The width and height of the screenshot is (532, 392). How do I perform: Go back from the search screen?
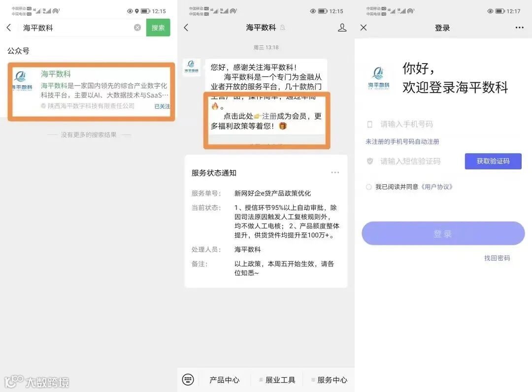[9, 28]
